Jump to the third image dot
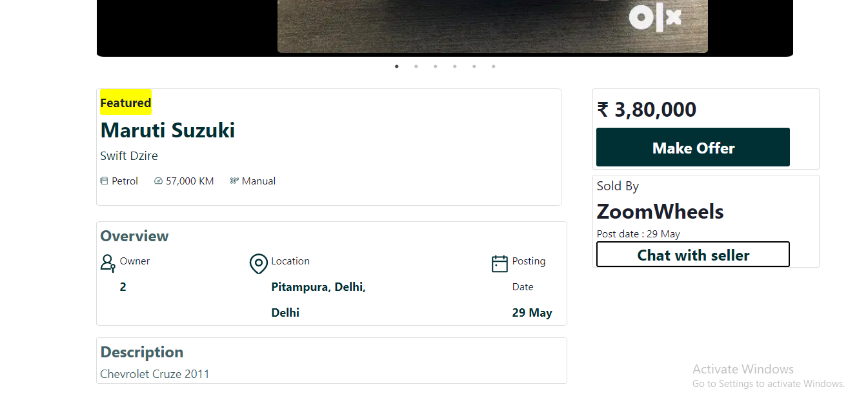This screenshot has width=868, height=407. [x=435, y=66]
